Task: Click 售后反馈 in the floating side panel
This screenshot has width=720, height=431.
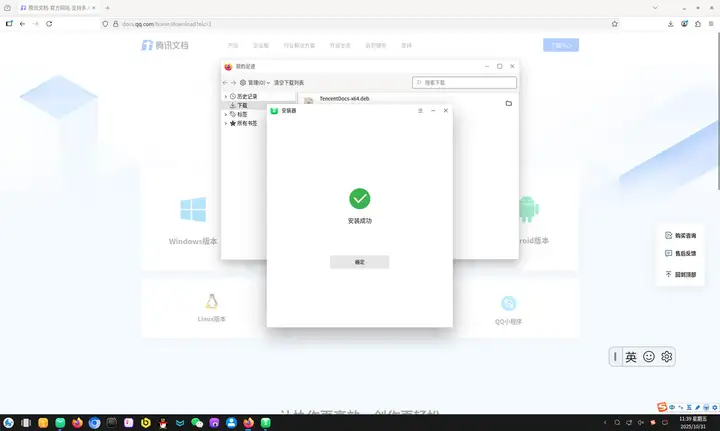Action: pyautogui.click(x=681, y=253)
